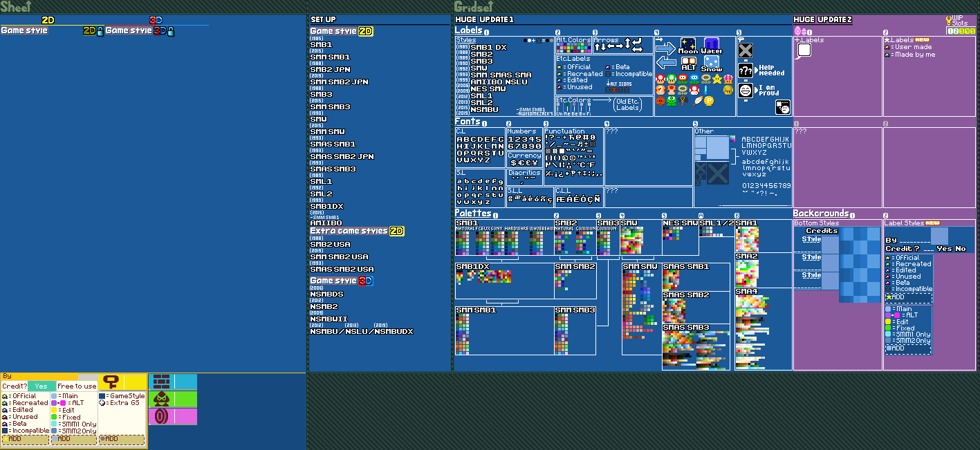
Task: Click the green Frog Suit icon
Action: pyautogui.click(x=672, y=101)
